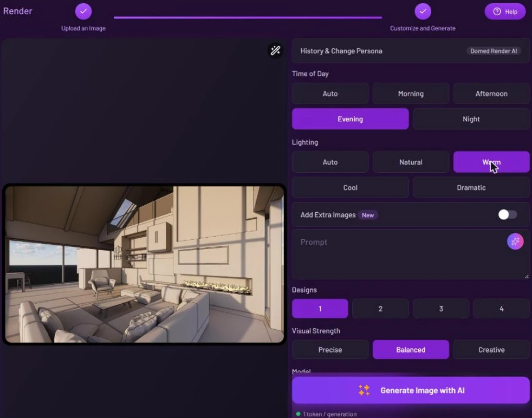Click the '1 token / generation' text

(329, 414)
